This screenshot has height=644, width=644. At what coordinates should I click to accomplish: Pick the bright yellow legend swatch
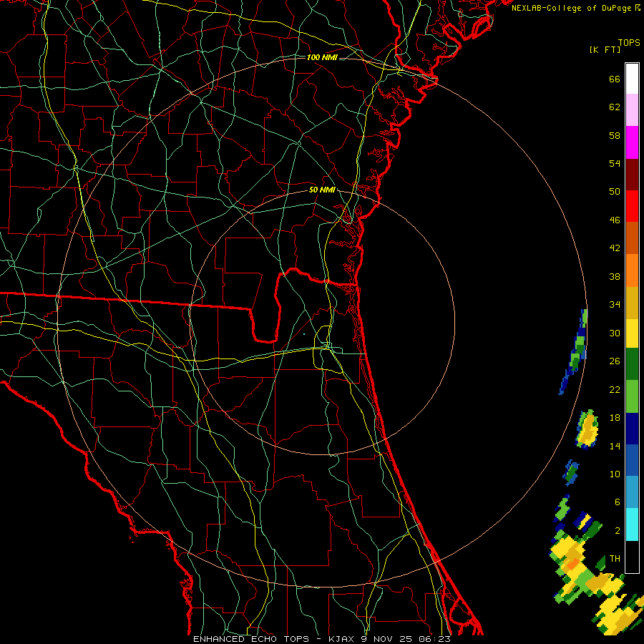pos(632,333)
